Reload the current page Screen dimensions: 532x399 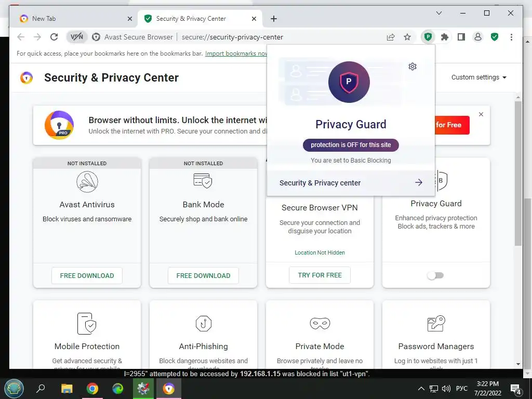54,37
